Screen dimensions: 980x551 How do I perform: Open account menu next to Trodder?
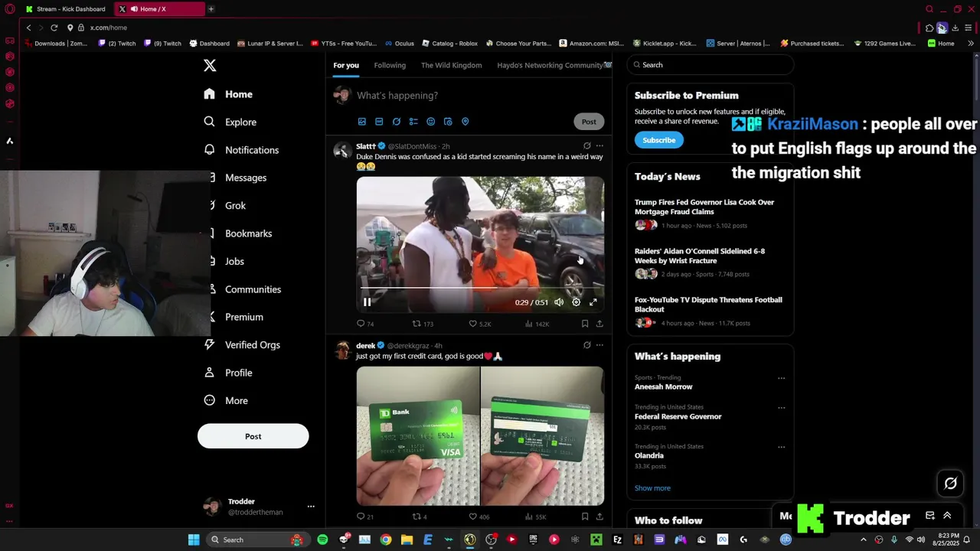pos(311,507)
